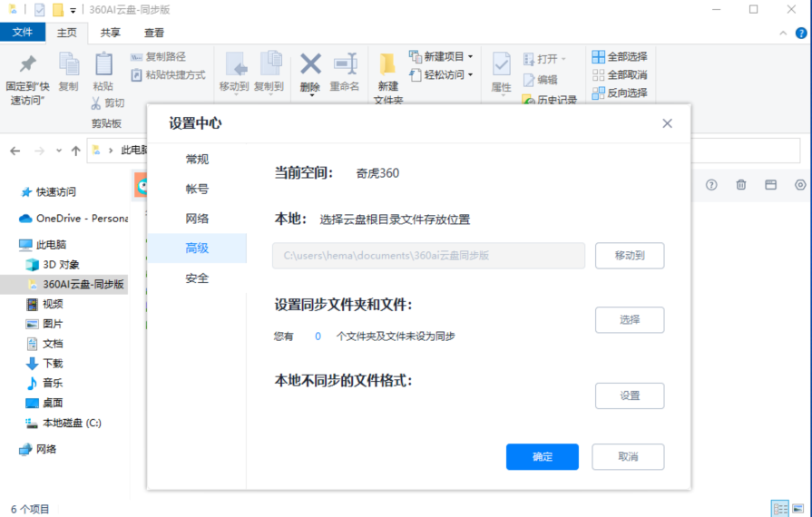Click Open (打开) in ribbon
This screenshot has width=812, height=517.
tap(544, 59)
